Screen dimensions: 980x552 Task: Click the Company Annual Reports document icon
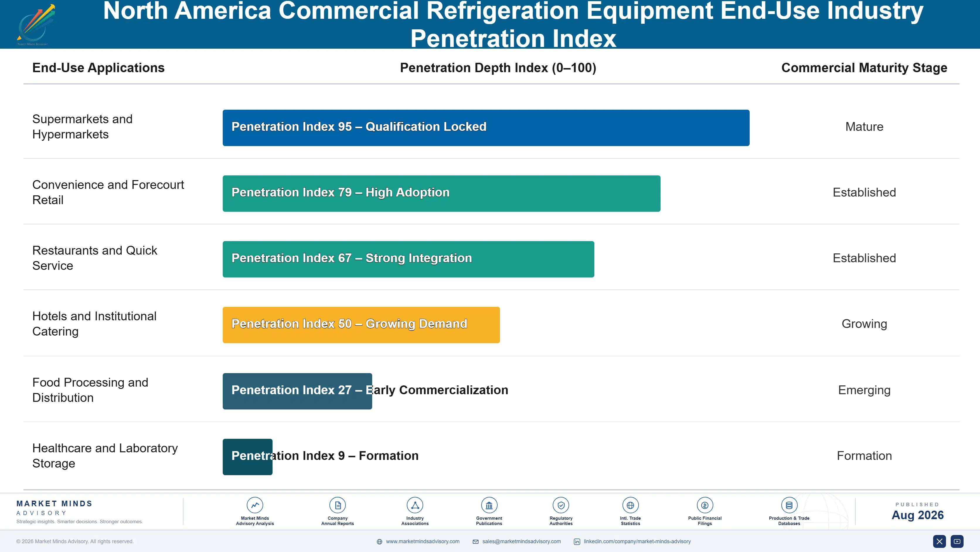pyautogui.click(x=337, y=505)
